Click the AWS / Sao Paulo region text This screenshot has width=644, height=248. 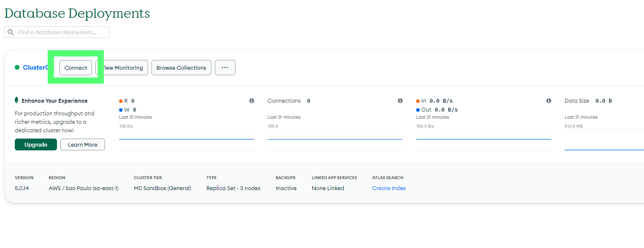(84, 188)
